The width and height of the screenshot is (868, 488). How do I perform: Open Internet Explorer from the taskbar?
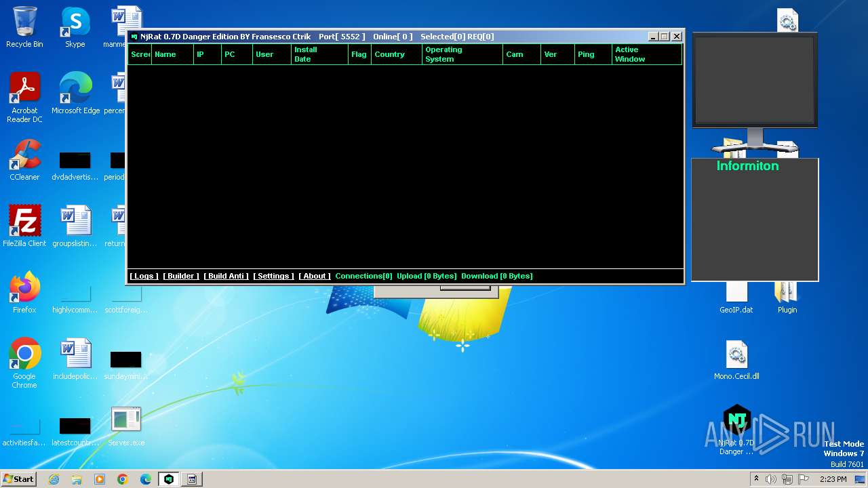point(54,479)
